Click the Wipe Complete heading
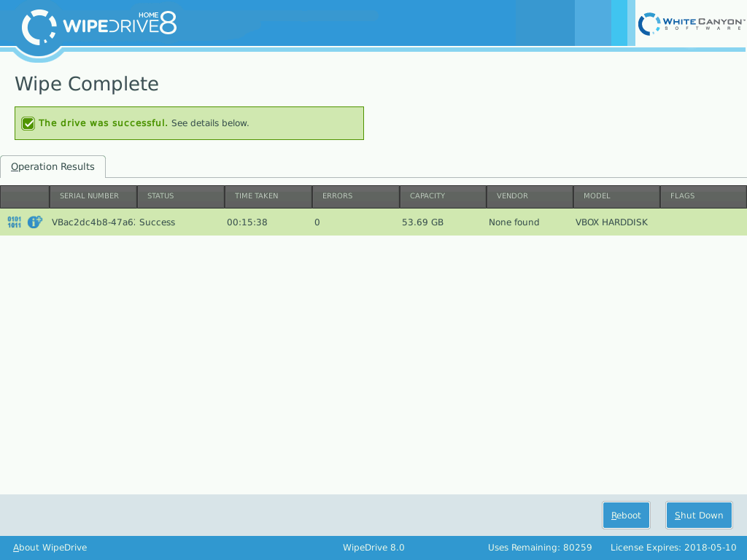Viewport: 747px width, 560px height. tap(87, 84)
